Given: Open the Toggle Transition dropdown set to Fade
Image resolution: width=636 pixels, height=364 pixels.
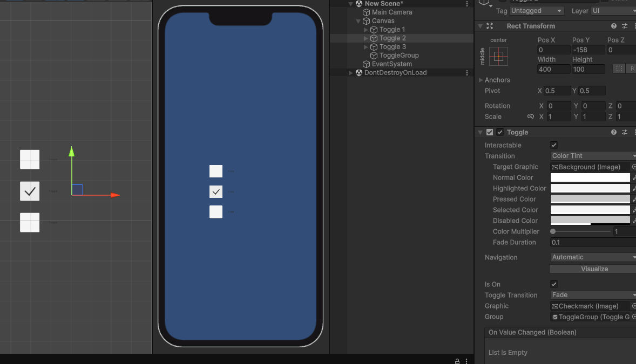Looking at the screenshot, I should tap(593, 294).
